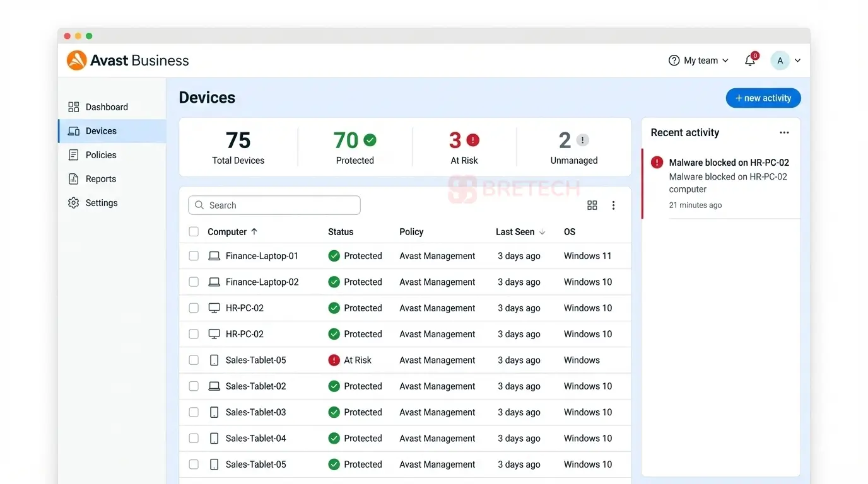
Task: Open the three-dot menu next to grid view
Action: [x=613, y=205]
